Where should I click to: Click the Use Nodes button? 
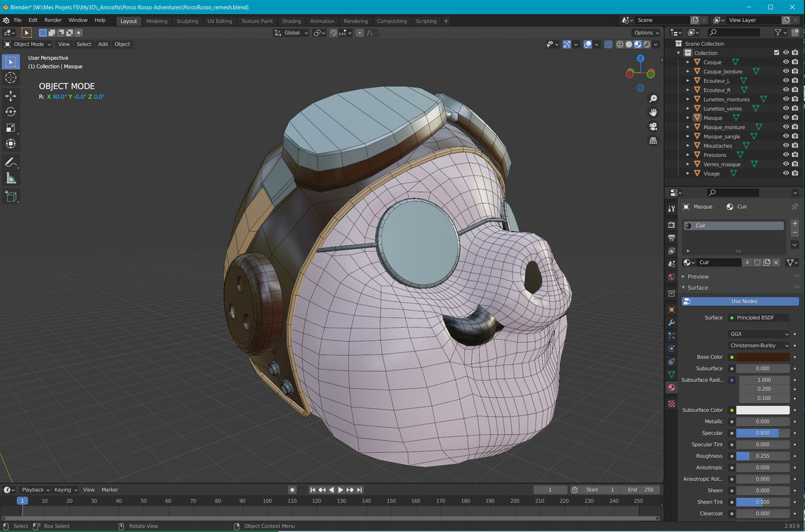pos(740,301)
